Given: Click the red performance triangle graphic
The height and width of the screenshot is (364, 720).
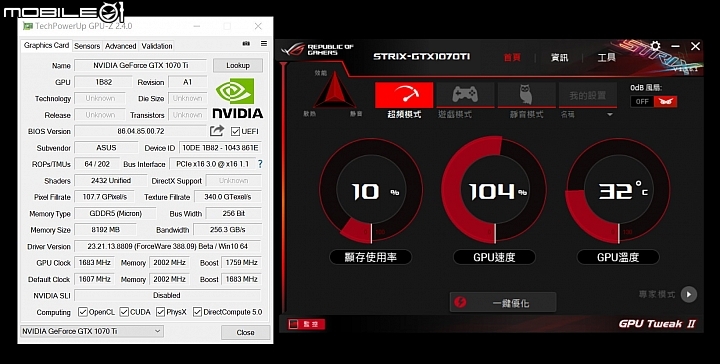Looking at the screenshot, I should [334, 90].
